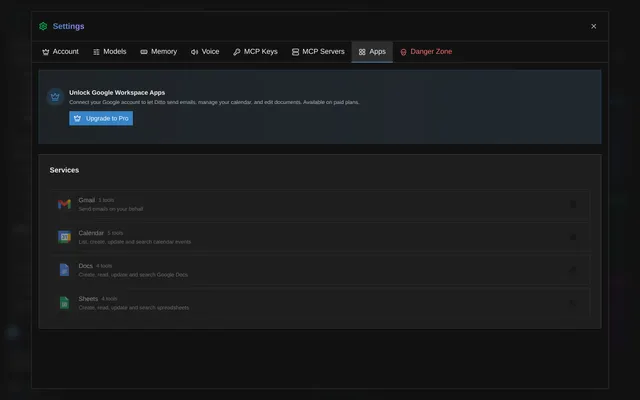Click the green Settings gear icon
This screenshot has width=640, height=400.
(43, 26)
